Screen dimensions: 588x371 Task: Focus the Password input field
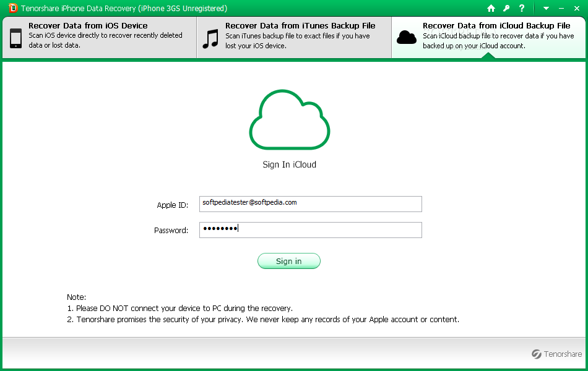tap(311, 230)
